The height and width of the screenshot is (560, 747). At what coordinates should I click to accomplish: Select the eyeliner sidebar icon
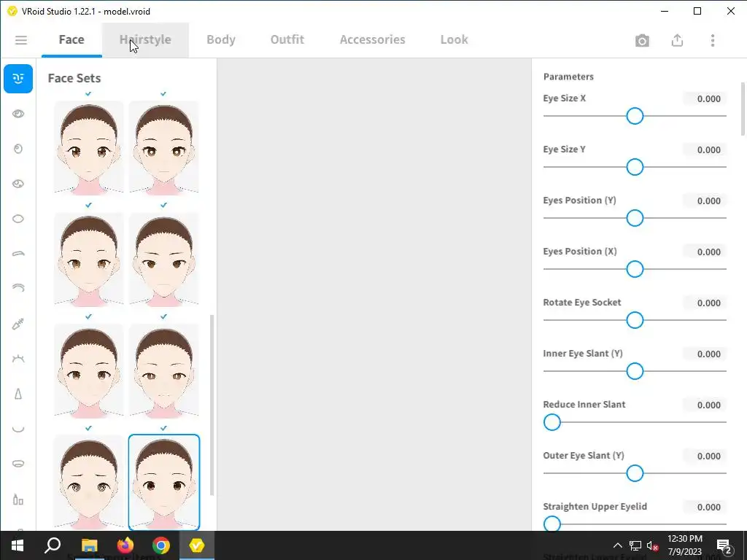[x=18, y=287]
